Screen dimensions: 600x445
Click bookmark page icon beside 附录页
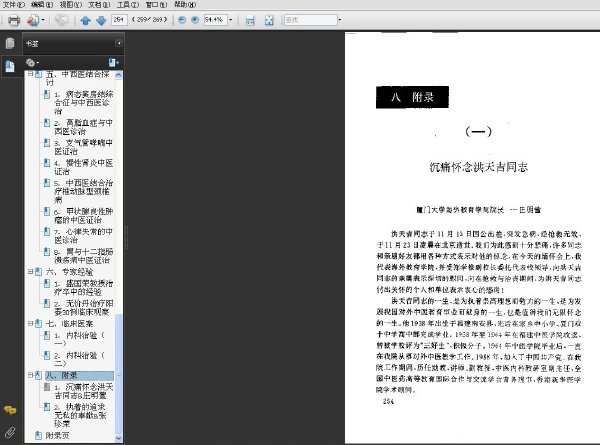tap(38, 435)
